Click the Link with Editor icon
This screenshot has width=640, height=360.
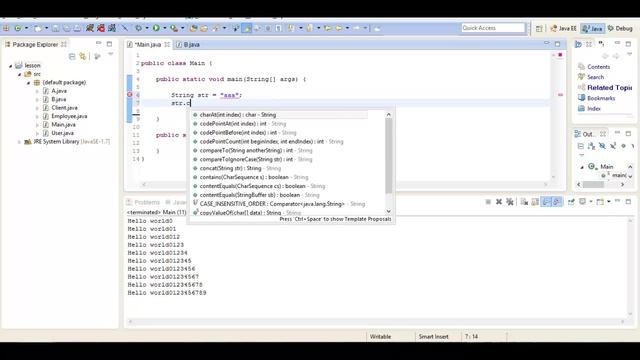[83, 56]
